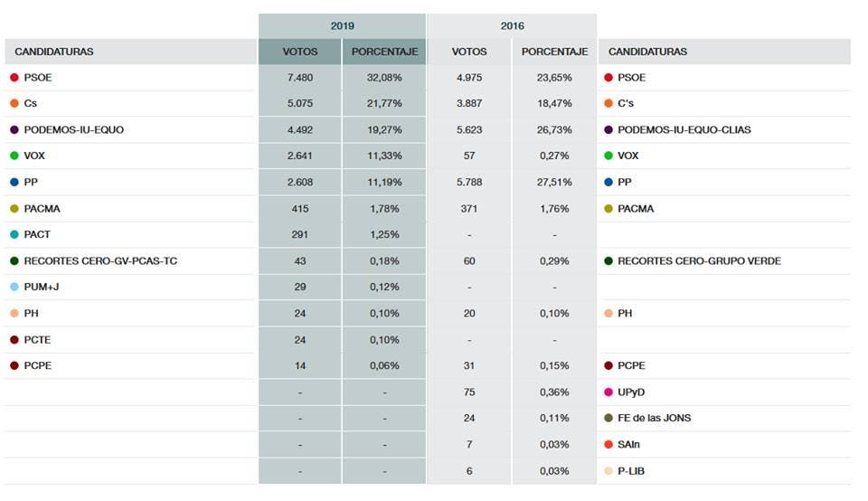This screenshot has height=501, width=868.
Task: Click FE de las JONS party name
Action: [x=655, y=419]
